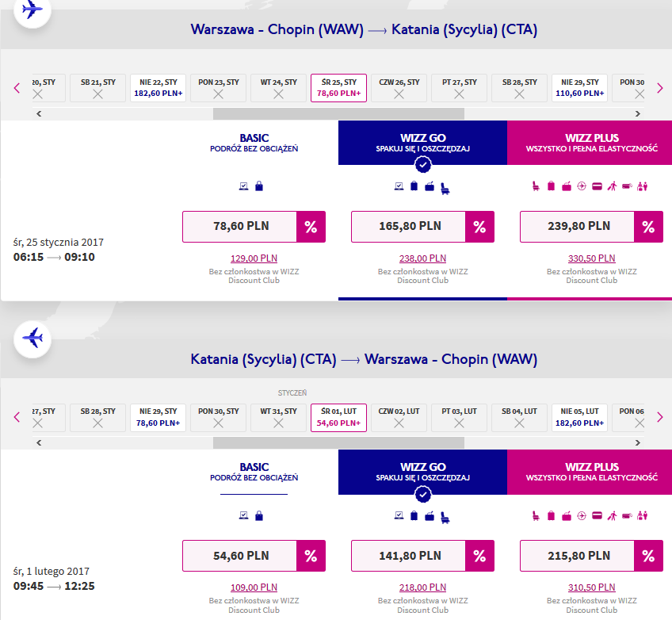
Task: Click discount percent icon beside 141,80 PLN
Action: coord(479,556)
